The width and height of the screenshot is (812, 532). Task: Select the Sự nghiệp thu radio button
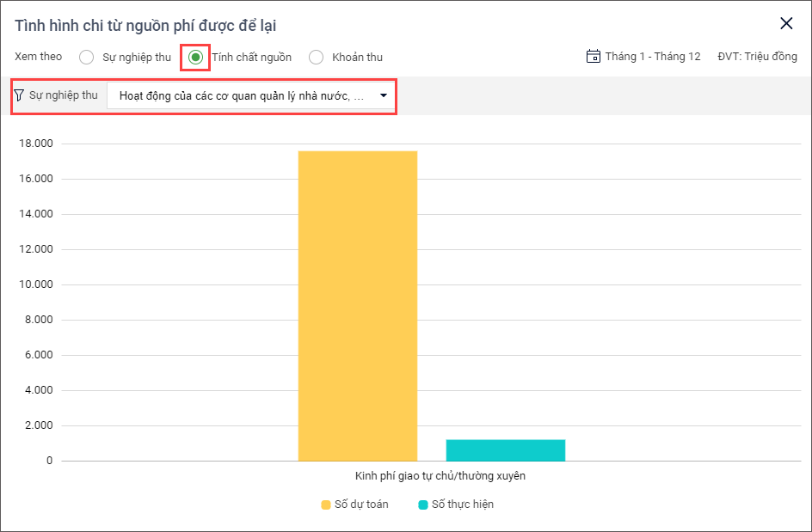tap(86, 58)
